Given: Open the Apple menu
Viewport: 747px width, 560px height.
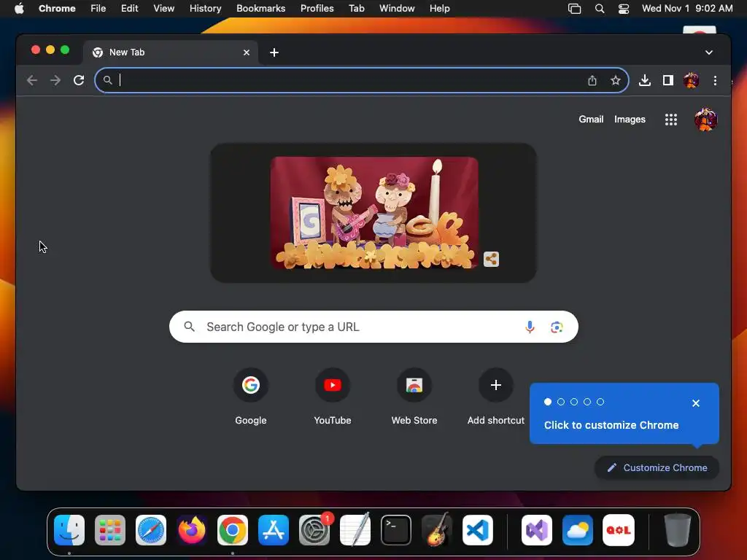Looking at the screenshot, I should [19, 8].
